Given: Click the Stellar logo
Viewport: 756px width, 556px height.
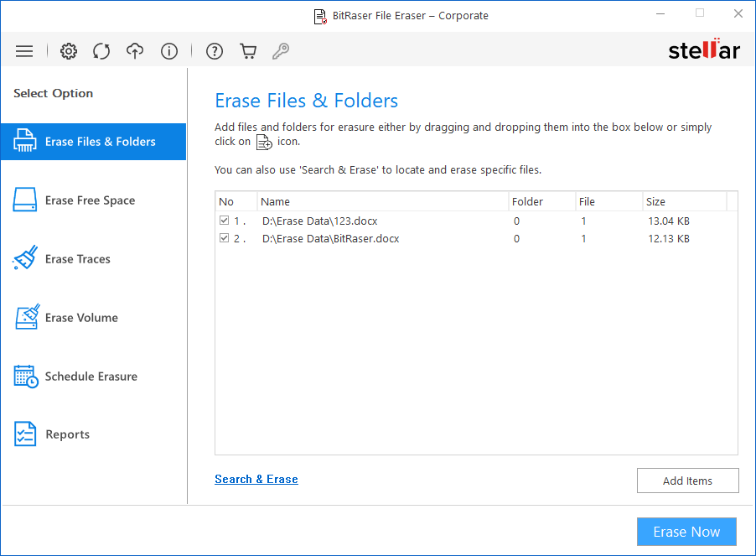Looking at the screenshot, I should coord(704,49).
